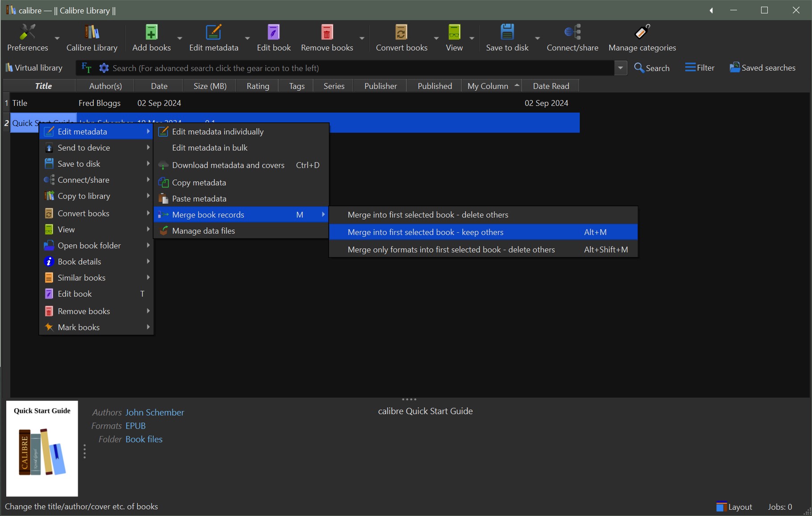Click the Remove books toolbar icon
812x516 pixels.
(x=327, y=32)
